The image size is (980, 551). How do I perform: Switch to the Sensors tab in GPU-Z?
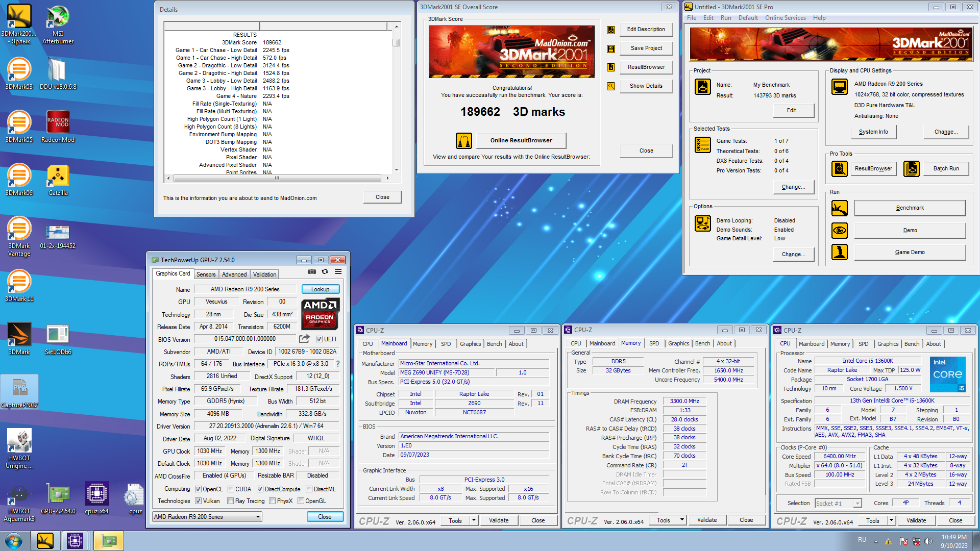tap(206, 274)
